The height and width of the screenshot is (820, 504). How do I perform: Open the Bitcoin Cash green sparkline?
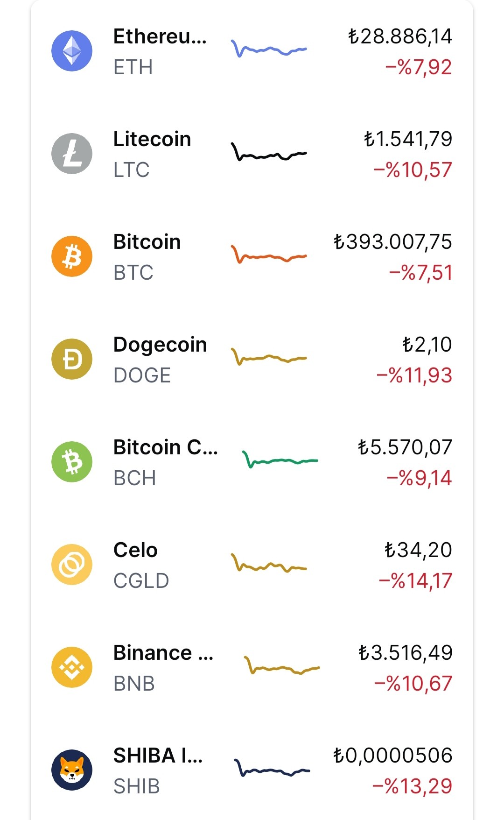point(280,459)
